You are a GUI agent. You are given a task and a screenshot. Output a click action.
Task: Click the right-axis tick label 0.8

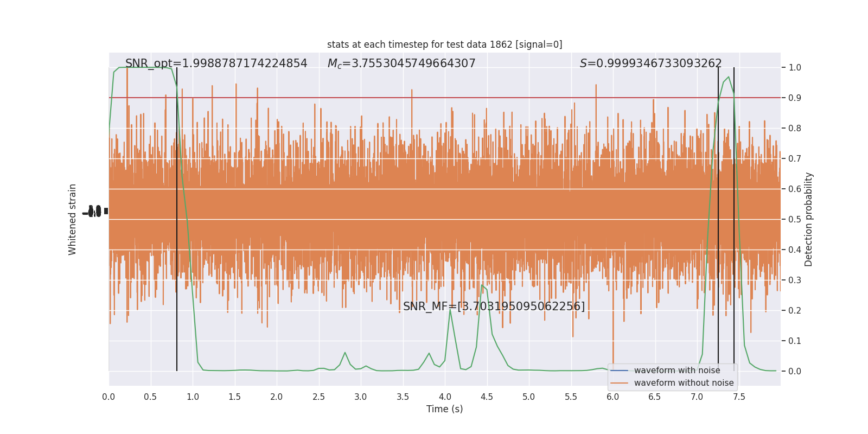click(x=795, y=128)
